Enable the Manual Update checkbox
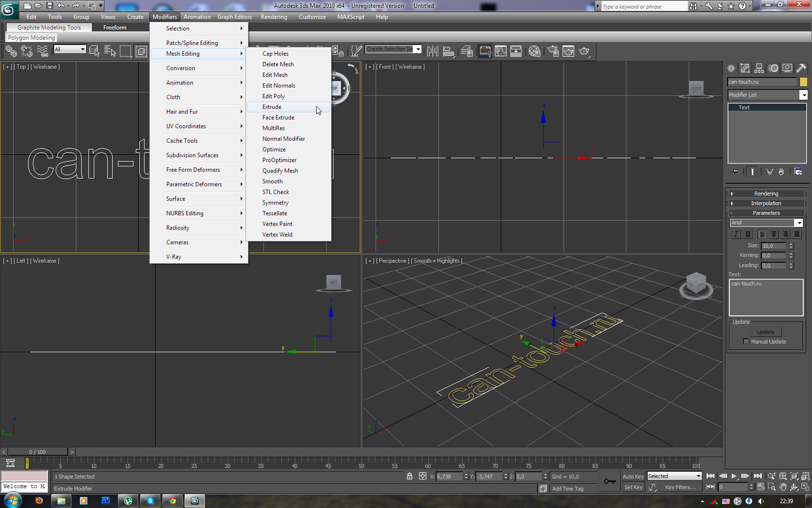Viewport: 812px width, 508px height. (746, 342)
